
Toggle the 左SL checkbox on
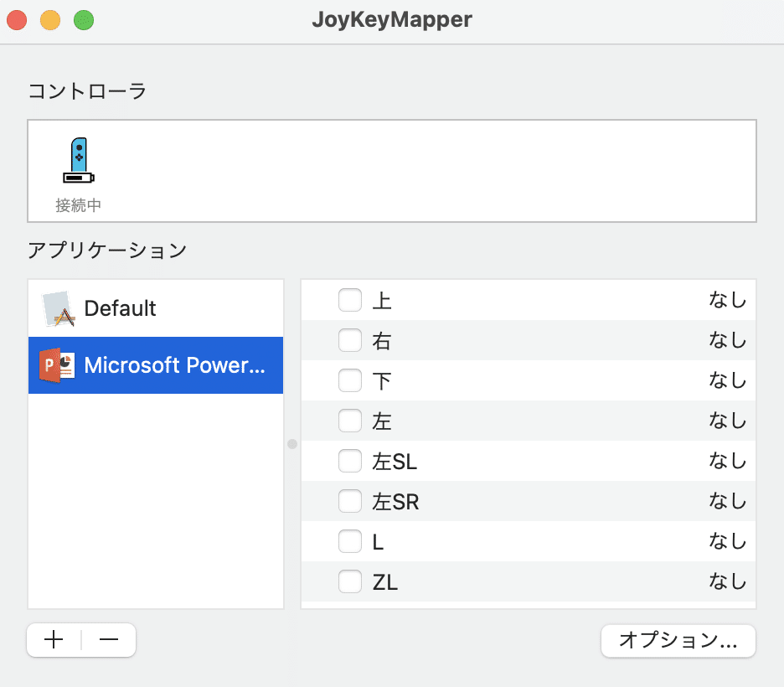pyautogui.click(x=350, y=461)
